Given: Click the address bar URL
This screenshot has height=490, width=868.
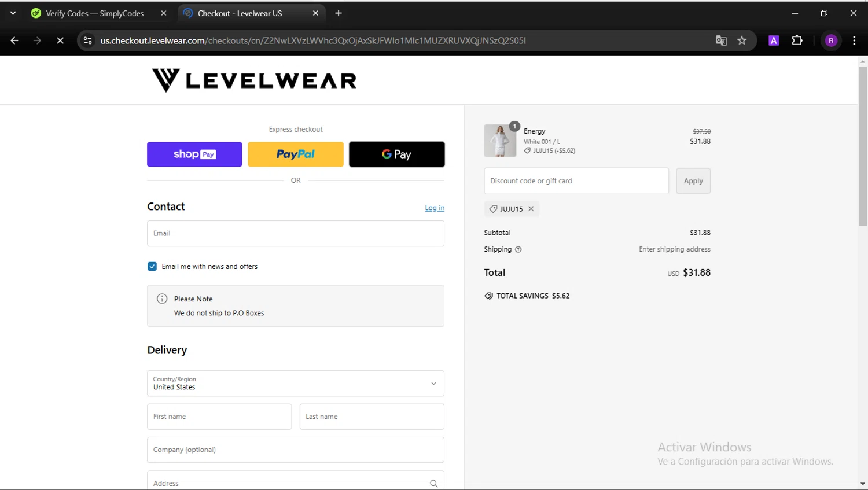Looking at the screenshot, I should click(313, 40).
